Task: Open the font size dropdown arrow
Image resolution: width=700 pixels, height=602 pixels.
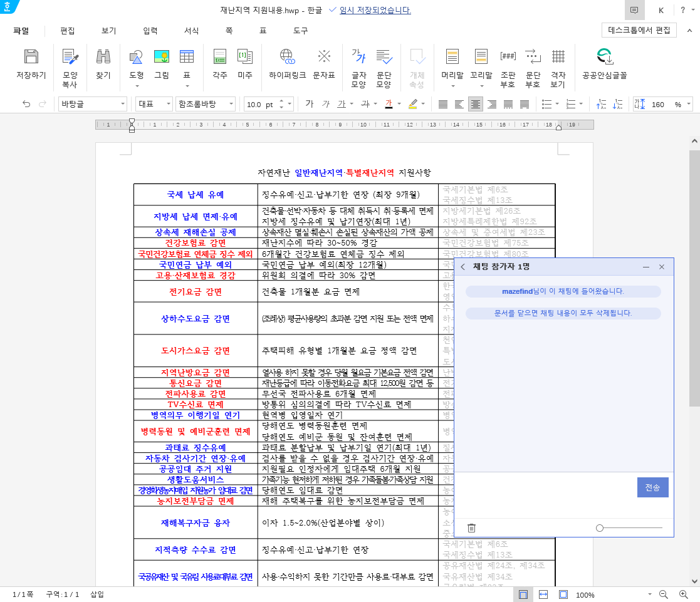Action: (290, 104)
